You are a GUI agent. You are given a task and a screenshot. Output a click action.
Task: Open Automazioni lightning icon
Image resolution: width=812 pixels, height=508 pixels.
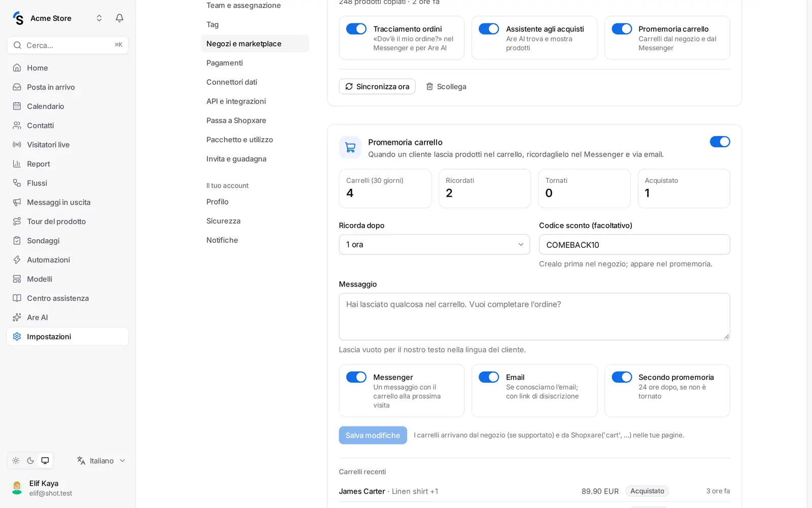point(17,260)
